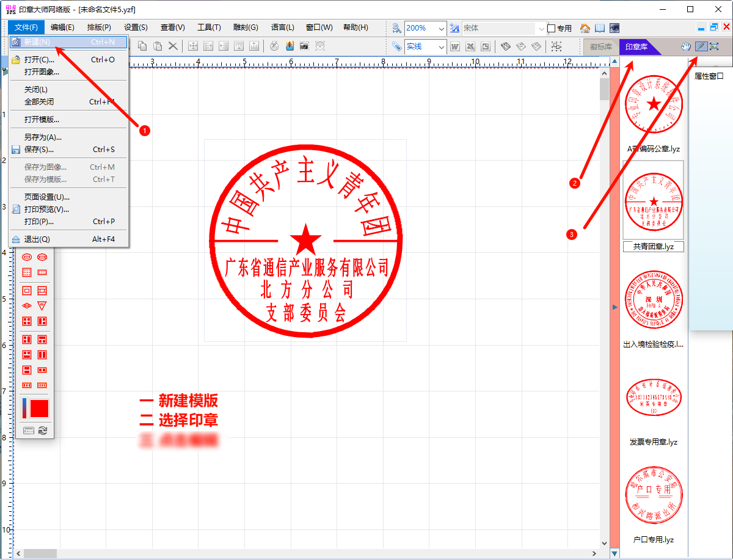Open the 编辑(E) menu

[62, 27]
